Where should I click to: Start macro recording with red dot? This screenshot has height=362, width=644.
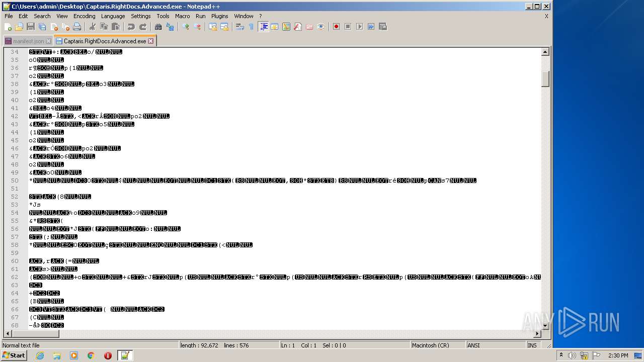[336, 27]
